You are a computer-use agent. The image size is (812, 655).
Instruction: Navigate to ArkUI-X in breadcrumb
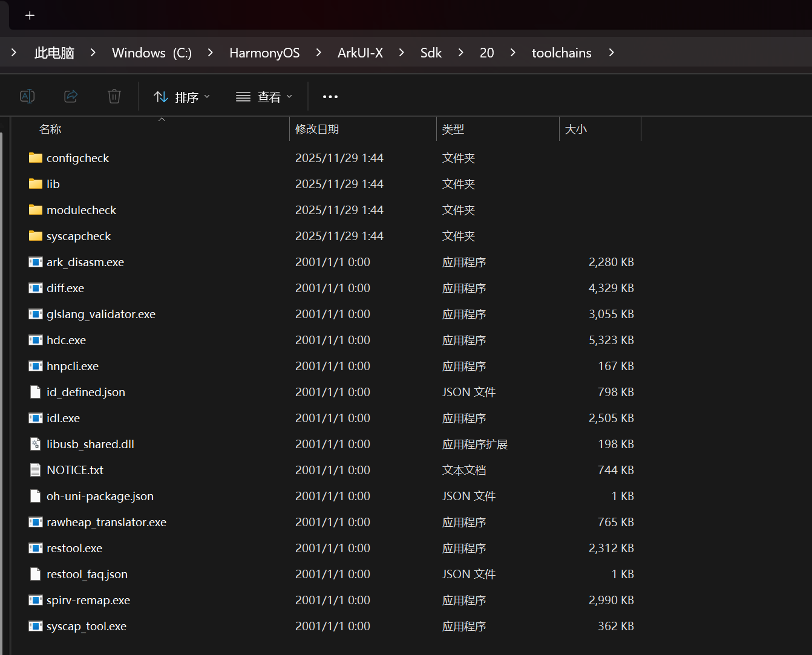360,53
